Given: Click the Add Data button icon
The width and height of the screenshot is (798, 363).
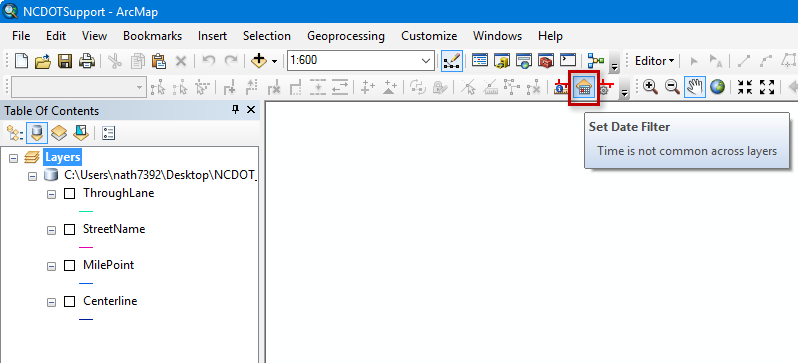Looking at the screenshot, I should pyautogui.click(x=260, y=61).
